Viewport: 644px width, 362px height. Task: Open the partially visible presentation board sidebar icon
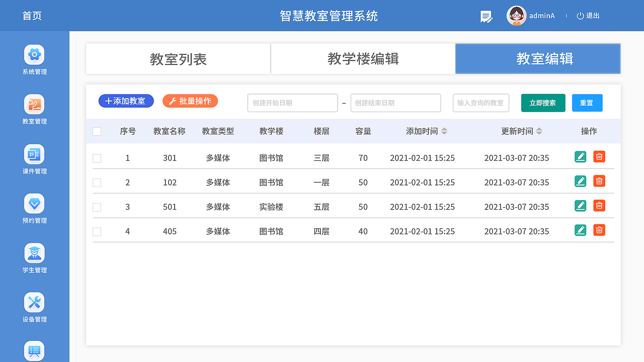click(34, 351)
